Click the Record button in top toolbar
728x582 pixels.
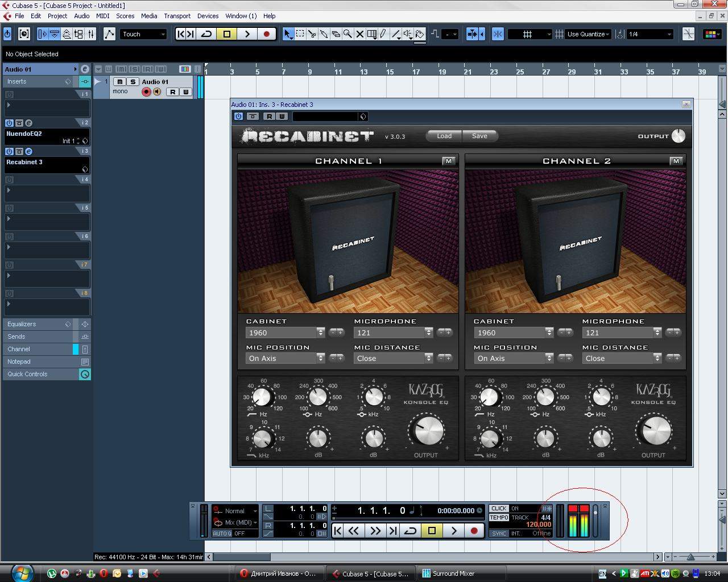point(266,34)
